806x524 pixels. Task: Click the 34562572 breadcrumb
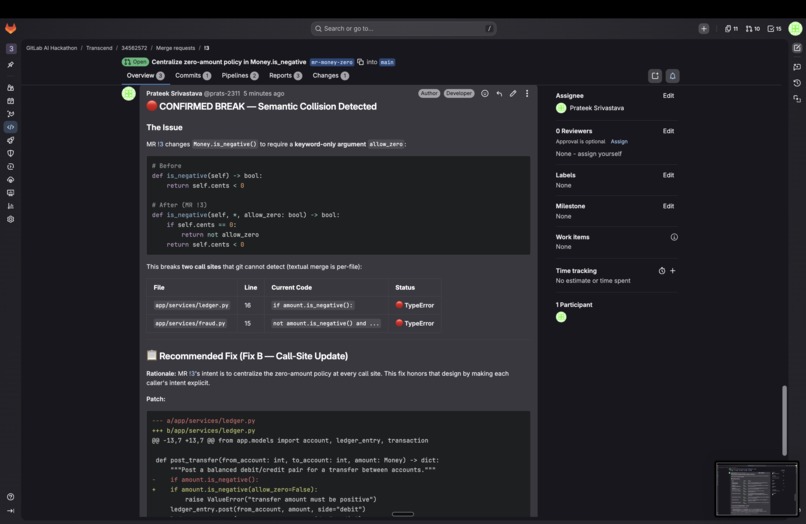[x=134, y=48]
